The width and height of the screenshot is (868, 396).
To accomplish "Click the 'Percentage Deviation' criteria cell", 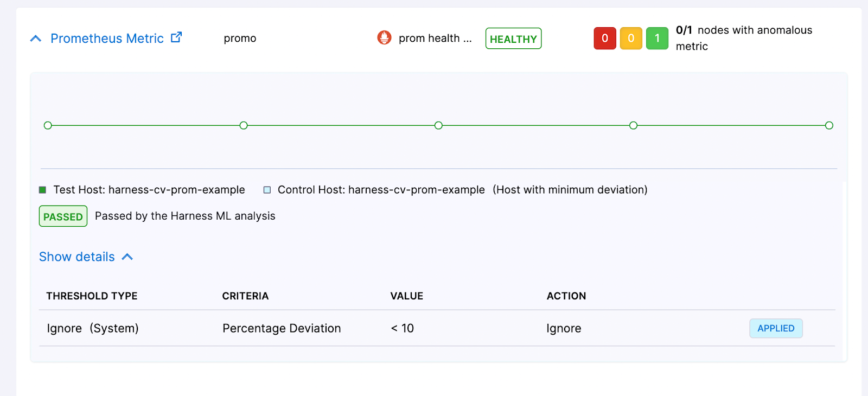I will click(x=282, y=328).
